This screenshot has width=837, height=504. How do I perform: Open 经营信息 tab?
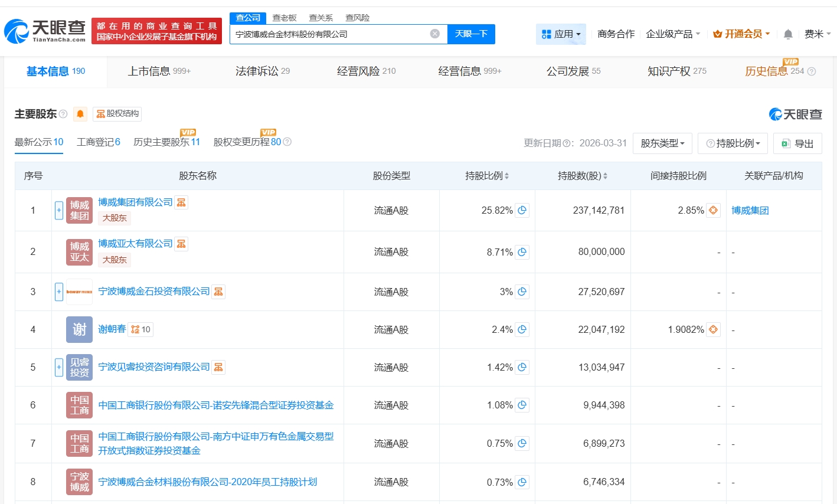click(470, 71)
